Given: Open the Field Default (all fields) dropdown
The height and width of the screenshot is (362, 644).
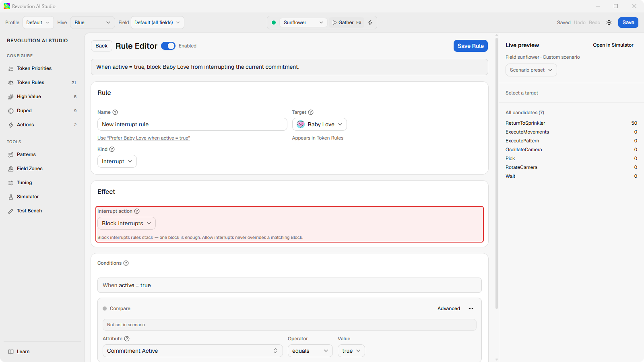Looking at the screenshot, I should point(157,23).
